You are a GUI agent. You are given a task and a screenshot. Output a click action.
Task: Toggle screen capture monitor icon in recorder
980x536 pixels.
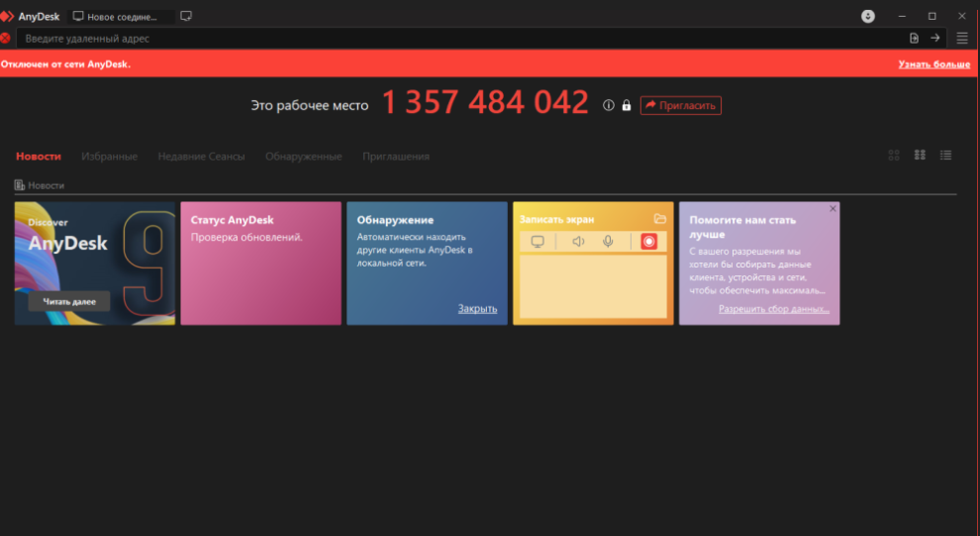(x=538, y=242)
